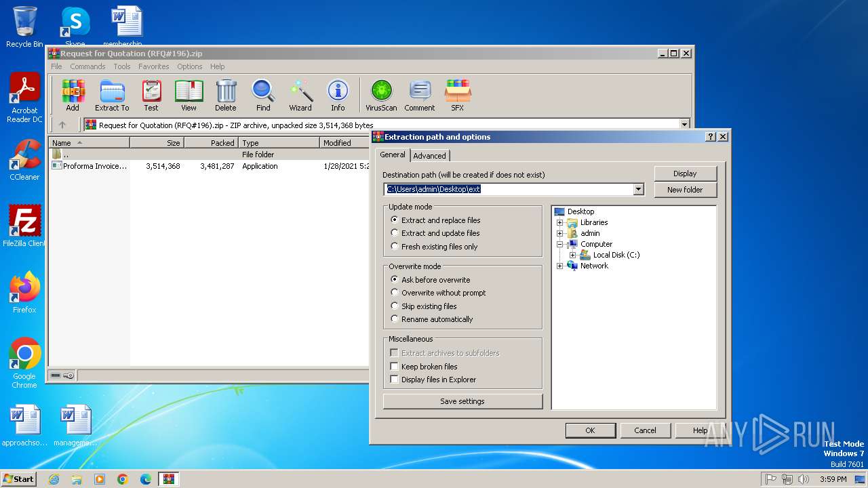Click the Find toolbar icon
The width and height of the screenshot is (868, 488).
coord(263,96)
